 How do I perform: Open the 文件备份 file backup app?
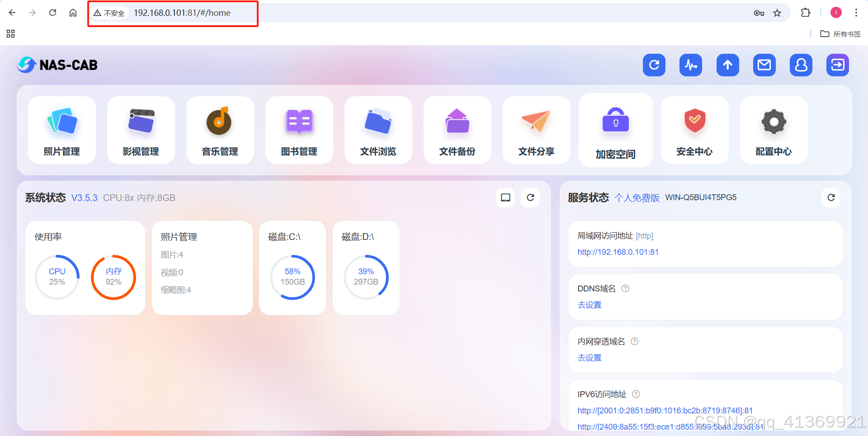[458, 130]
